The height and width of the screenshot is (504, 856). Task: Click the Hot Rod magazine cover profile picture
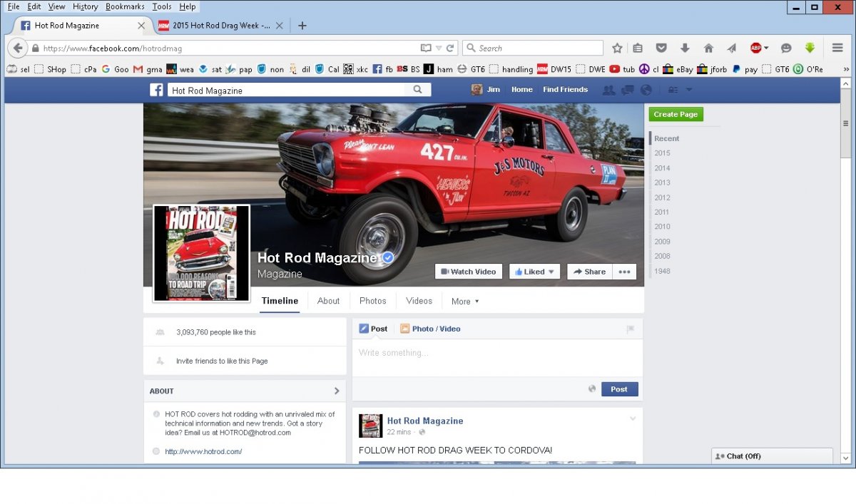[x=201, y=253]
